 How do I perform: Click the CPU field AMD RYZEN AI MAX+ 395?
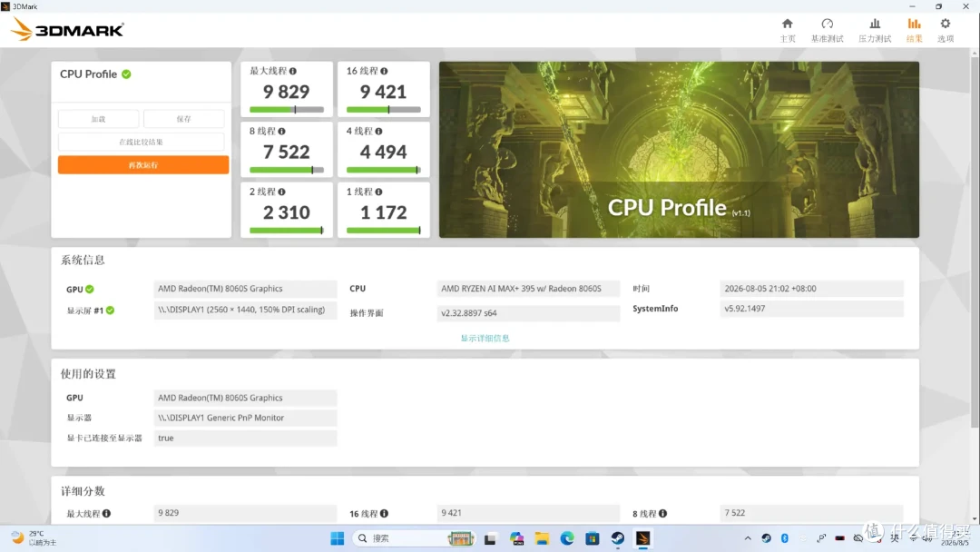click(x=528, y=288)
